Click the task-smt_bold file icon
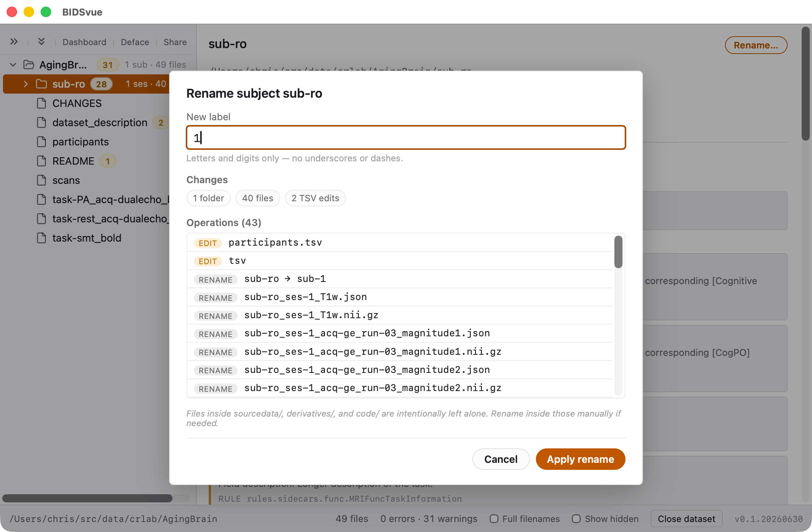The height and width of the screenshot is (532, 812). coord(42,238)
